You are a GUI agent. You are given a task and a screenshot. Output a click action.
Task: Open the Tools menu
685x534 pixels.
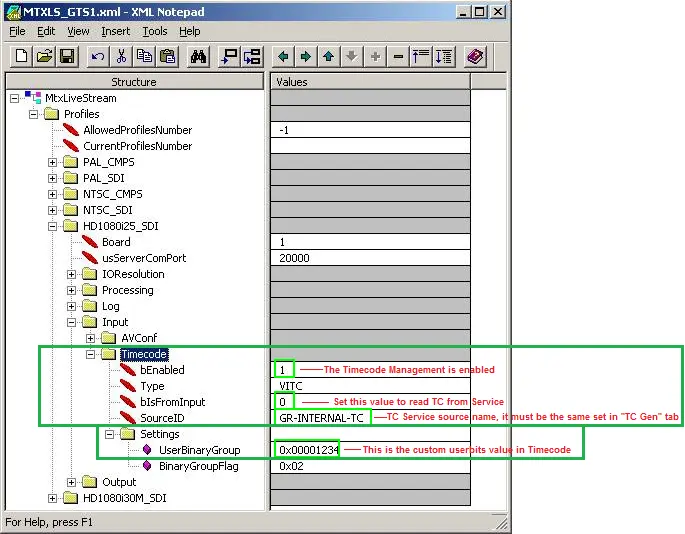coord(155,31)
